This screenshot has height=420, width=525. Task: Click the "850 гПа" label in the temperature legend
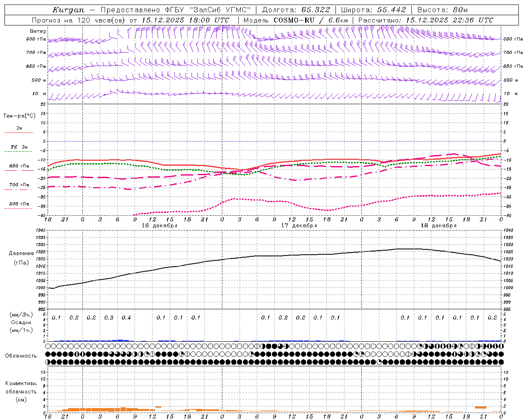point(19,166)
